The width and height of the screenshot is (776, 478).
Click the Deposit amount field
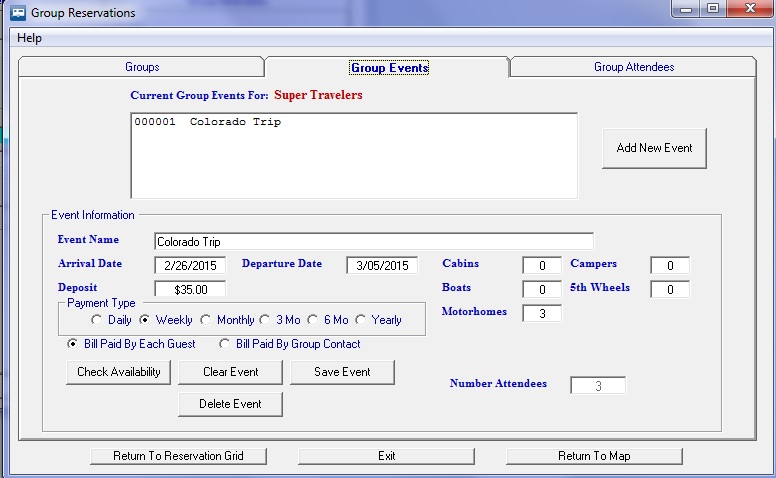tap(190, 289)
